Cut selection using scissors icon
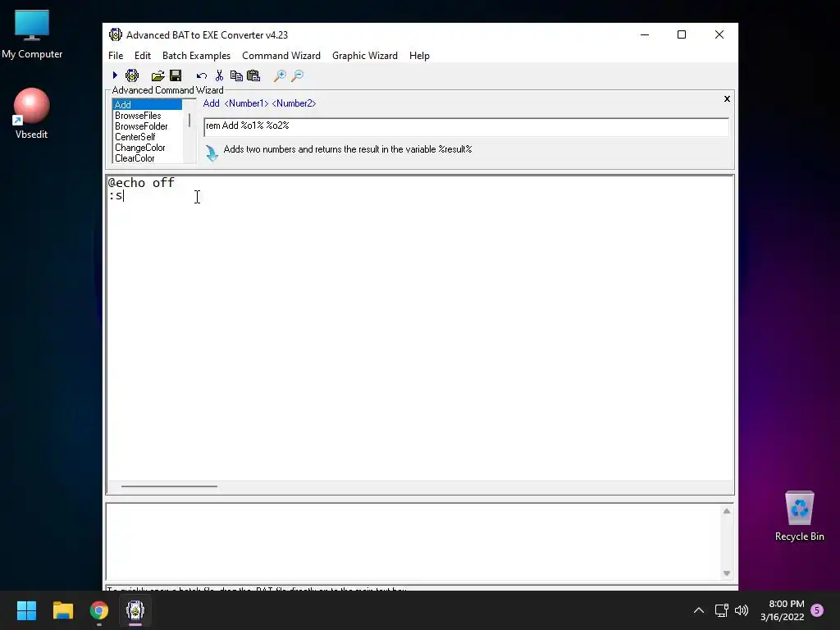This screenshot has width=840, height=630. click(x=219, y=75)
